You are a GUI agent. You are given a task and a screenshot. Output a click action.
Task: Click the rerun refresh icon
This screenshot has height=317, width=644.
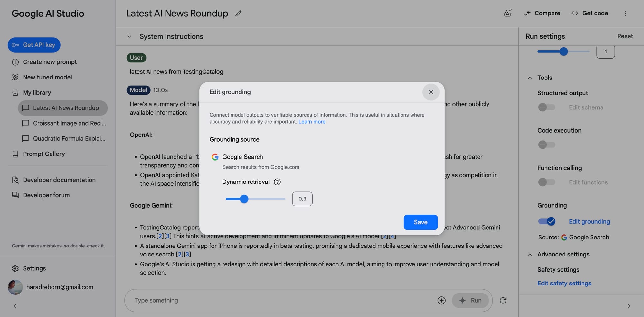click(503, 300)
